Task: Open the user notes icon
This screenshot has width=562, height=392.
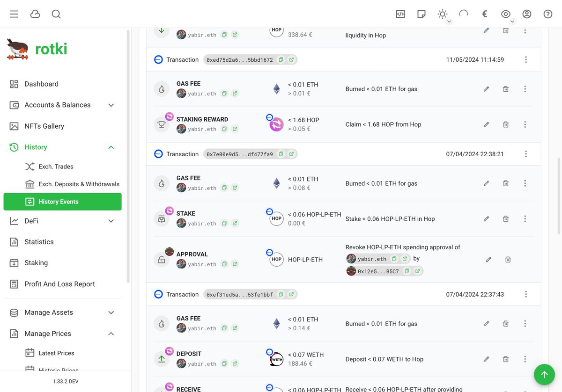Action: [421, 14]
